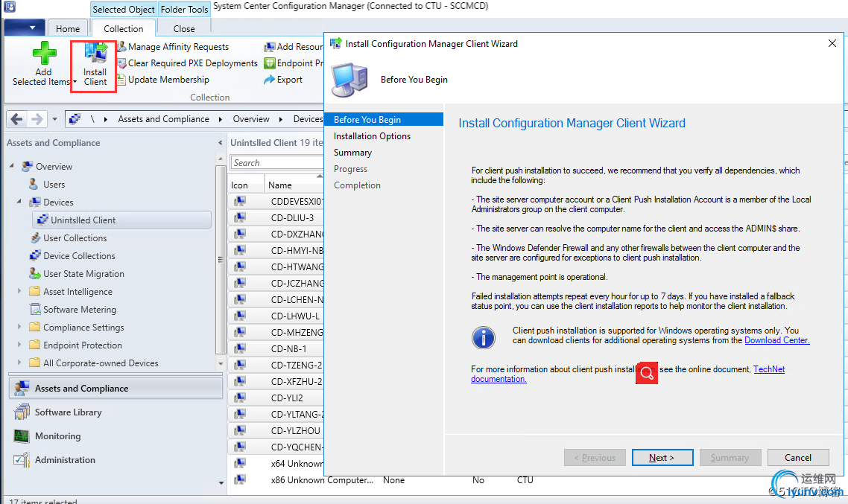The image size is (848, 504).
Task: Collapse the Assets and Compliance pane
Action: pyautogui.click(x=220, y=143)
